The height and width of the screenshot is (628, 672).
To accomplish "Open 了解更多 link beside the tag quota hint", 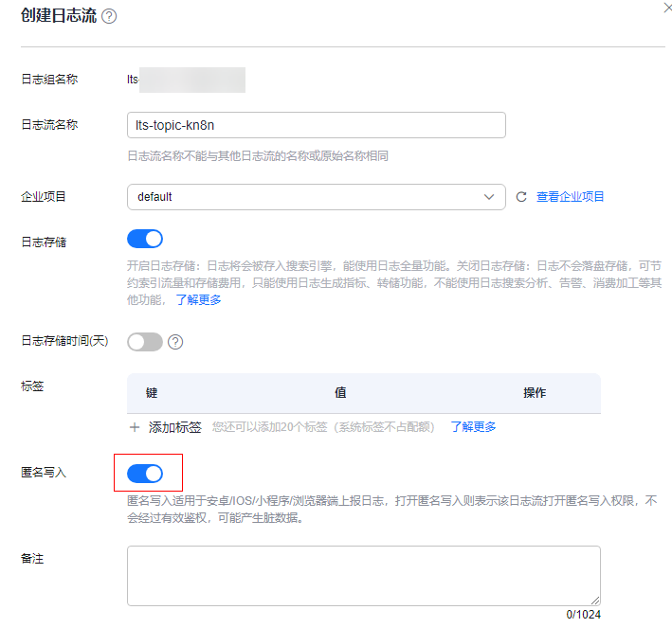I will pyautogui.click(x=473, y=427).
